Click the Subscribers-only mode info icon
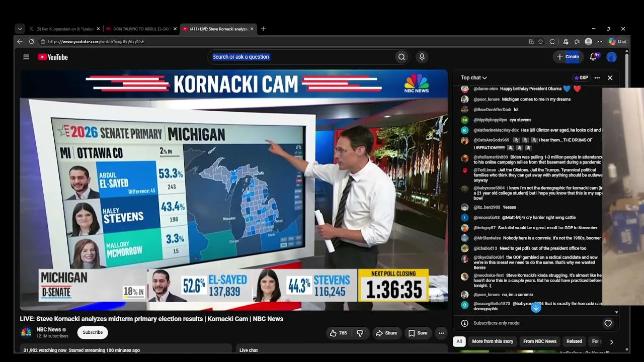Screen dimensions: 644x362 (x=464, y=323)
